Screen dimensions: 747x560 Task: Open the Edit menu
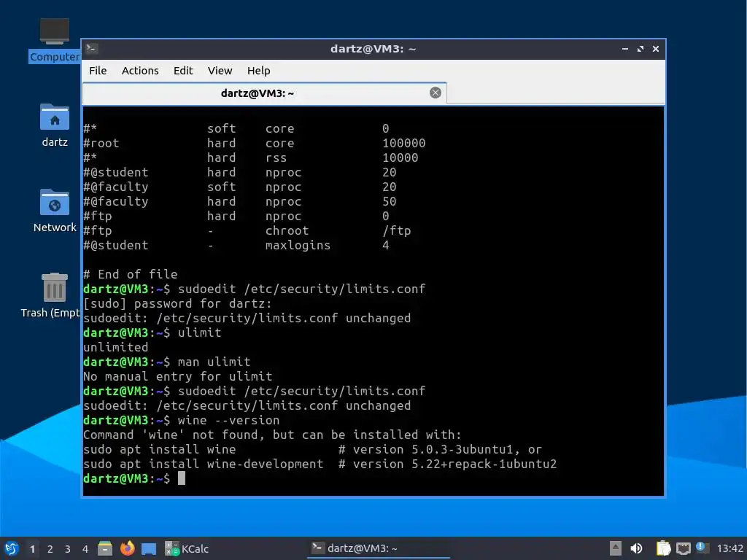(183, 71)
